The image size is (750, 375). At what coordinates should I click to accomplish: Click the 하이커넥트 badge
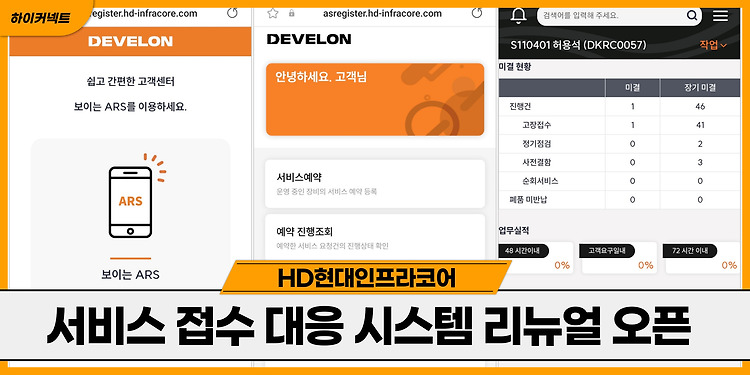(41, 19)
